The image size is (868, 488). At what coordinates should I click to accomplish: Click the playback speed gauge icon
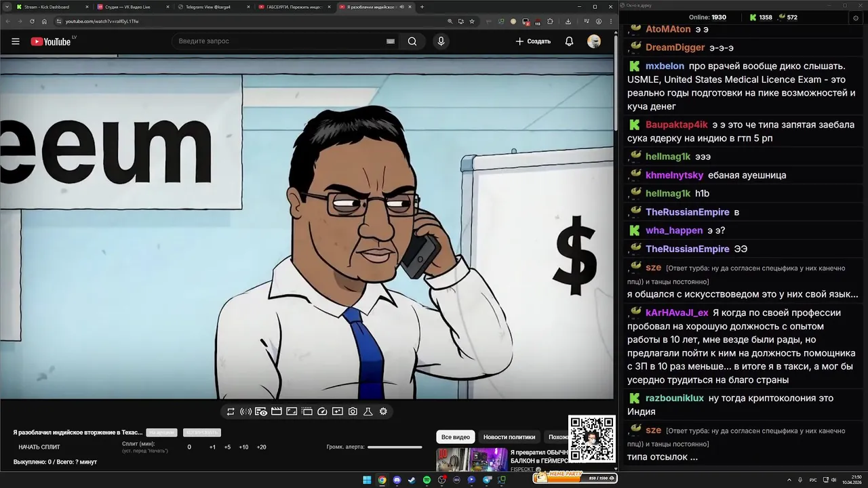coord(322,411)
